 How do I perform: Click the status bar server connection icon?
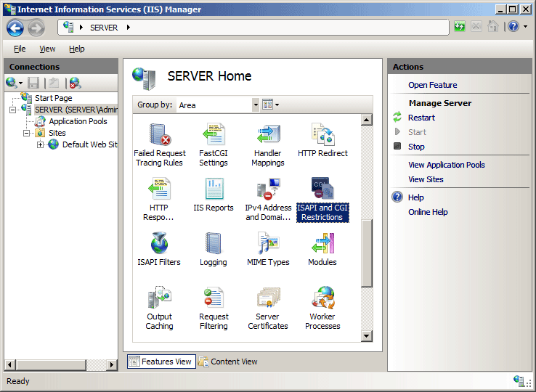[x=519, y=380]
